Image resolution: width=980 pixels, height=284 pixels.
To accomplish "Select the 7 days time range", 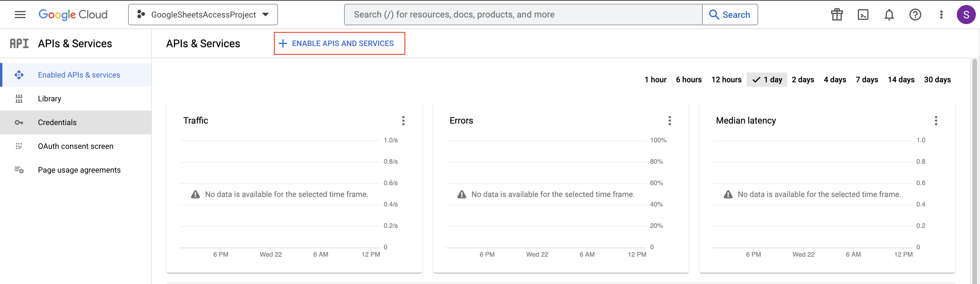I will (867, 79).
